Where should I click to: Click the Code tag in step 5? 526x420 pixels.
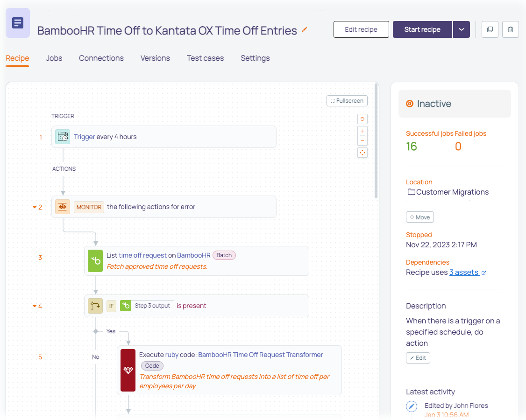point(152,366)
